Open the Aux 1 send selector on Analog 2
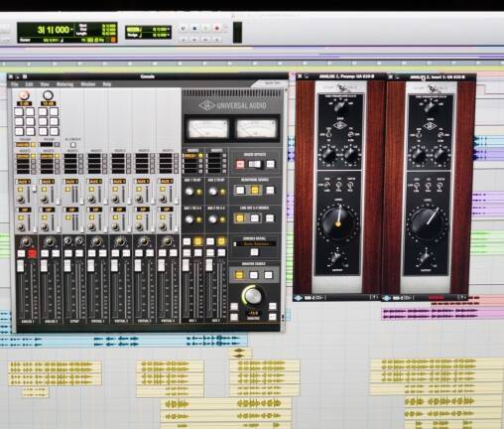The width and height of the screenshot is (504, 429). [x=47, y=182]
